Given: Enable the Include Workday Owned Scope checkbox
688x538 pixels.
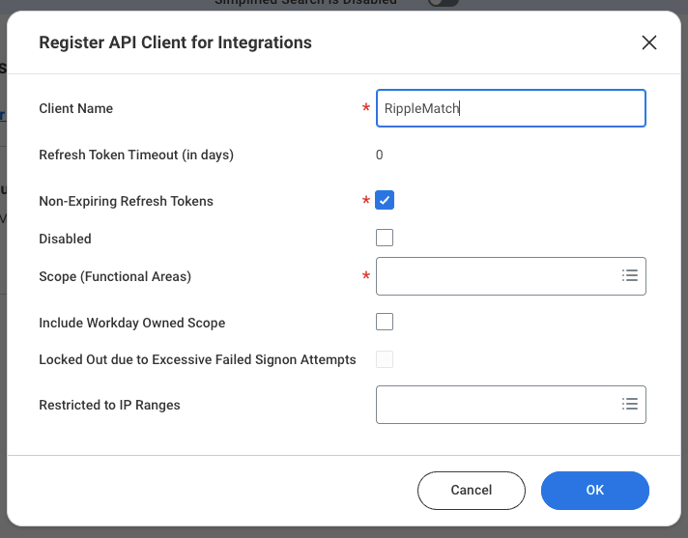Looking at the screenshot, I should pyautogui.click(x=385, y=322).
